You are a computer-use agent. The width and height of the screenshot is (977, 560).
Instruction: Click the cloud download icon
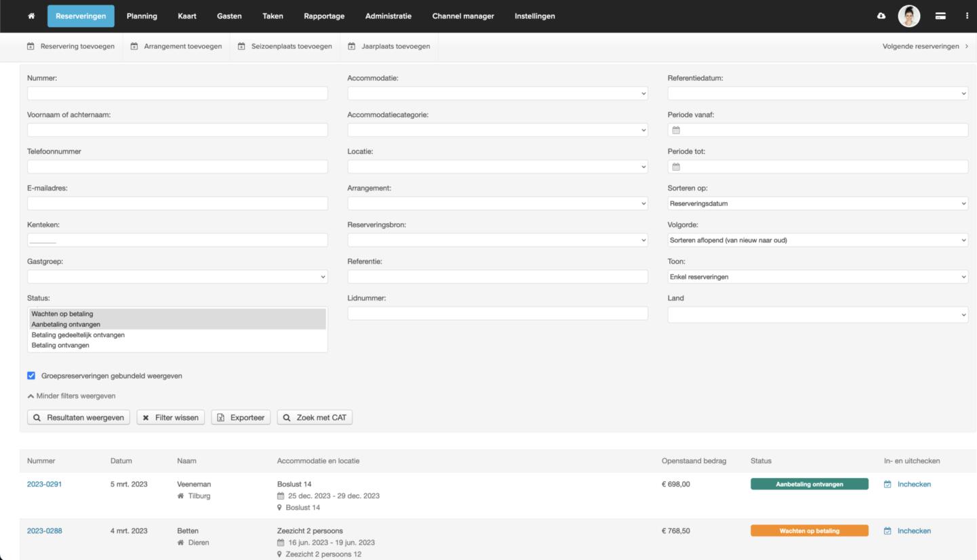click(x=881, y=16)
